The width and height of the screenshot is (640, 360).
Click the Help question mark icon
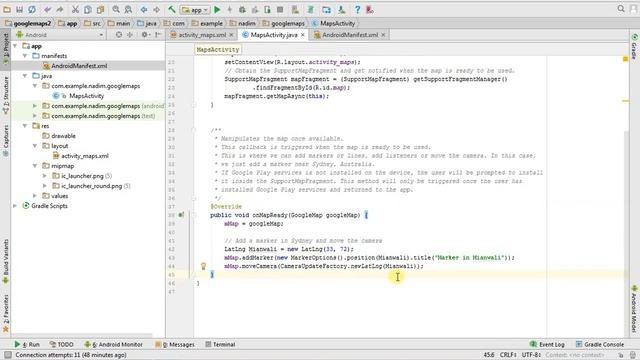click(357, 9)
